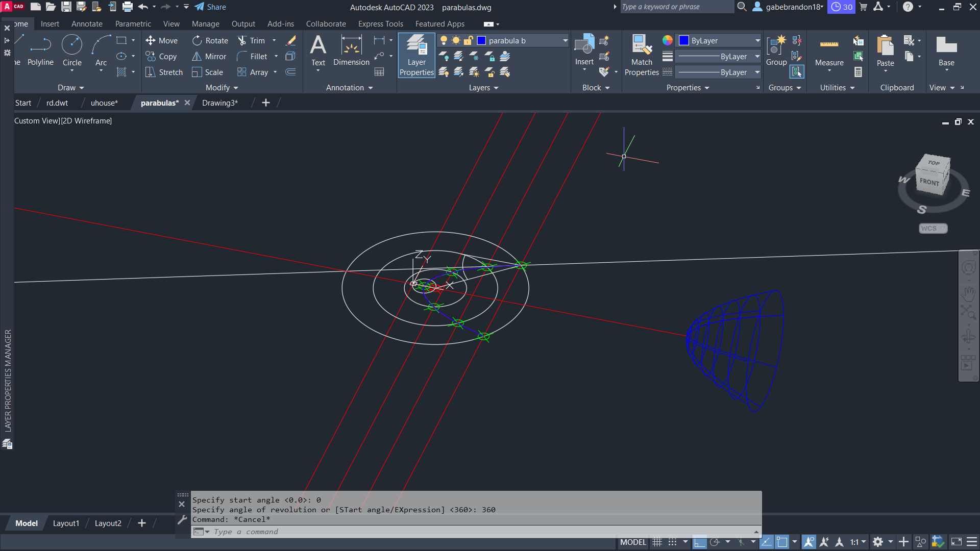Open the Annotate ribbon tab
The image size is (980, 551).
coord(87,24)
